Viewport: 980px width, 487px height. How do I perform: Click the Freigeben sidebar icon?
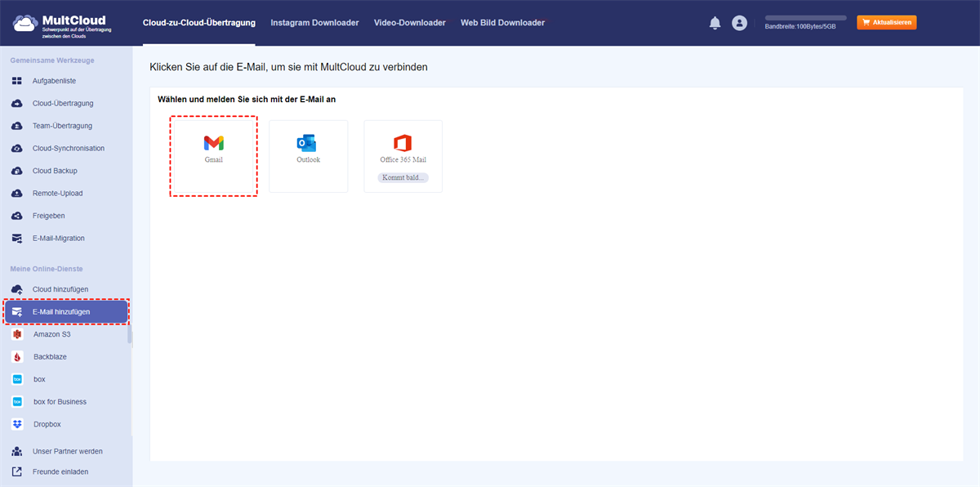(x=16, y=216)
